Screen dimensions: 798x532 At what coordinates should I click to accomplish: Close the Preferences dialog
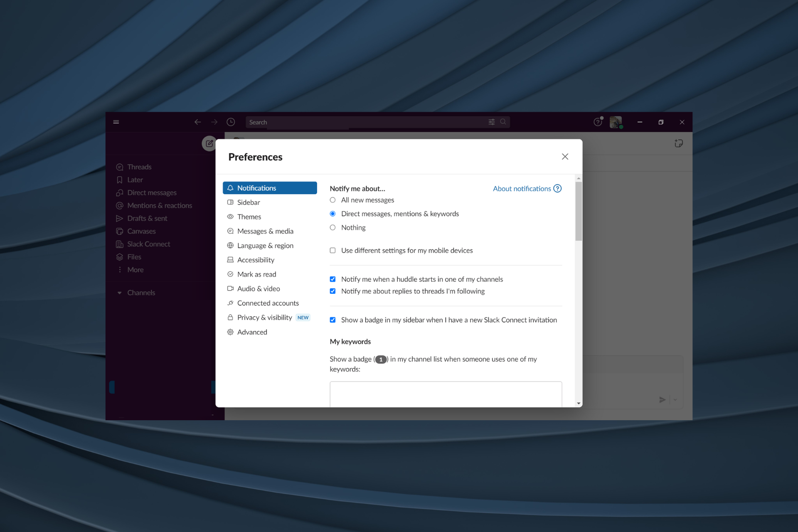point(565,157)
